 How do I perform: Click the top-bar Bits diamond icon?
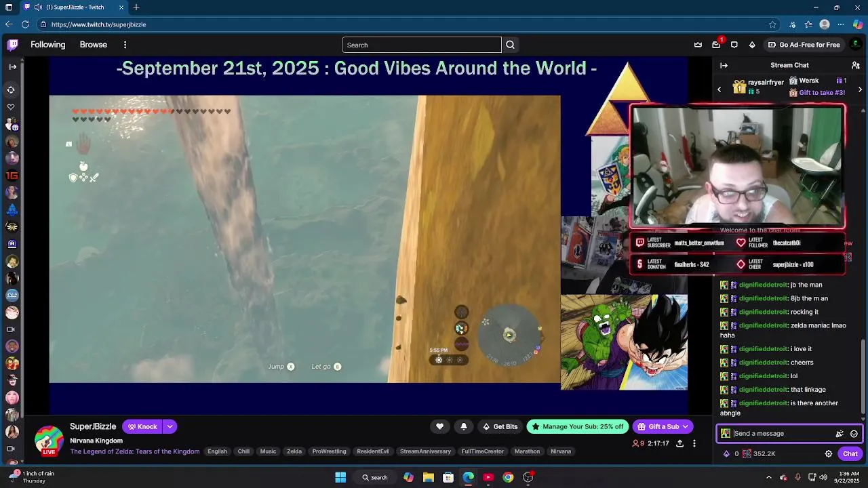752,45
